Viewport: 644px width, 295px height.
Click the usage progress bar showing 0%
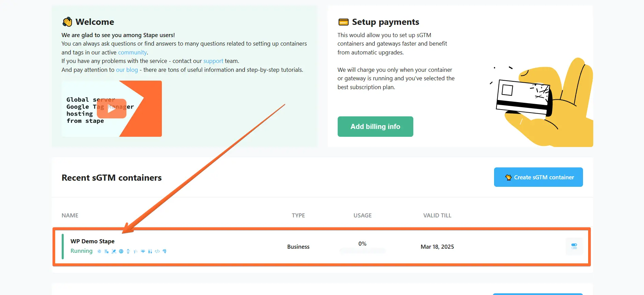[x=362, y=251]
